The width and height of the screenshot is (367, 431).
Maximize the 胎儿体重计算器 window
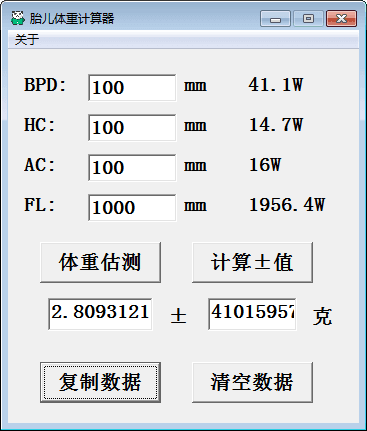tap(308, 18)
